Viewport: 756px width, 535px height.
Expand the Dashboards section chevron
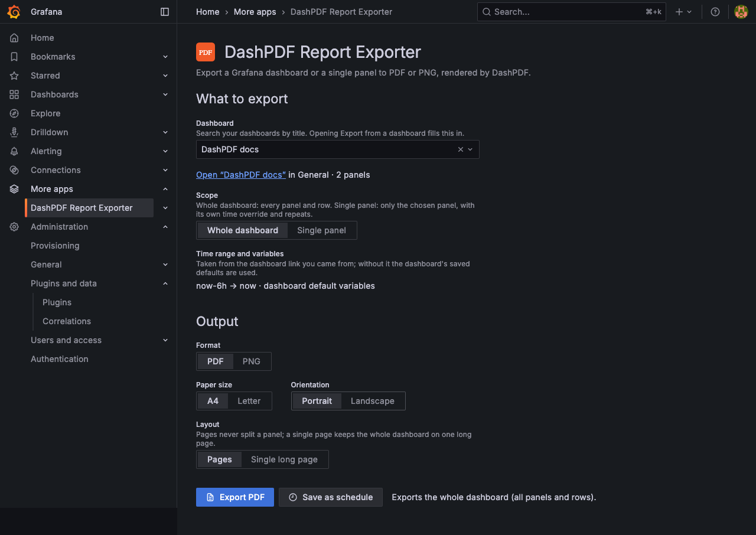click(x=165, y=94)
